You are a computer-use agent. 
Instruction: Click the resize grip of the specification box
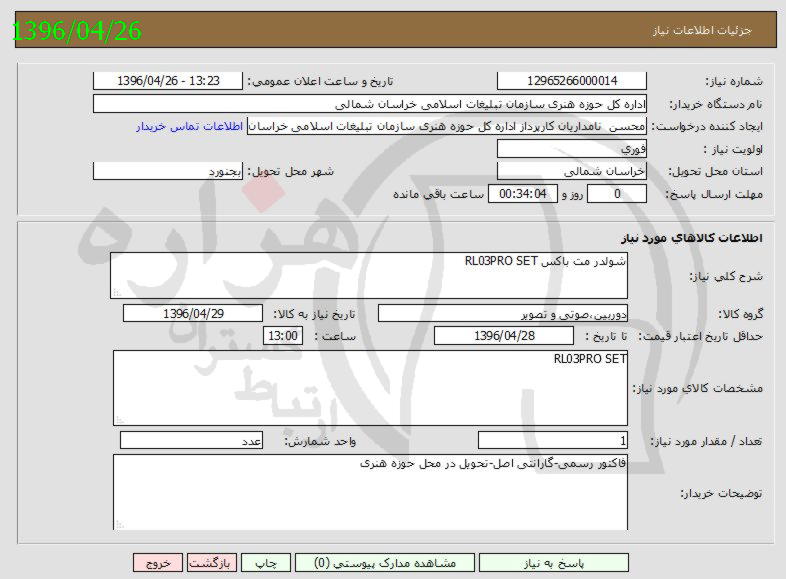pyautogui.click(x=120, y=419)
